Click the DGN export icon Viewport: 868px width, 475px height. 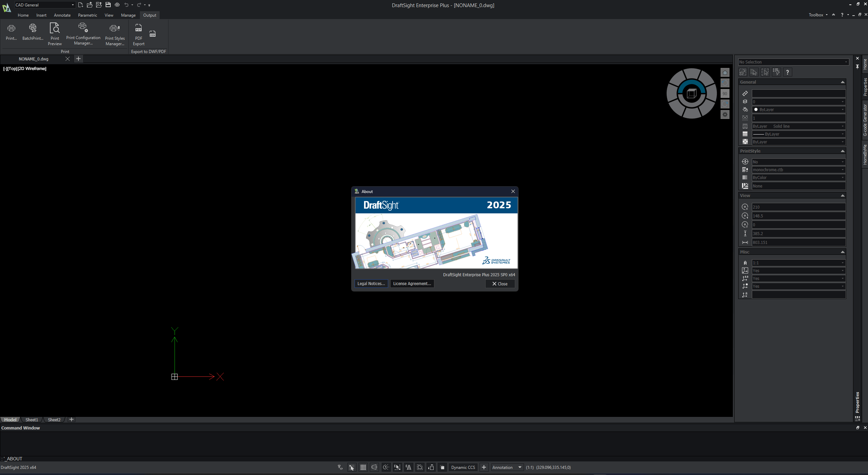pyautogui.click(x=152, y=33)
